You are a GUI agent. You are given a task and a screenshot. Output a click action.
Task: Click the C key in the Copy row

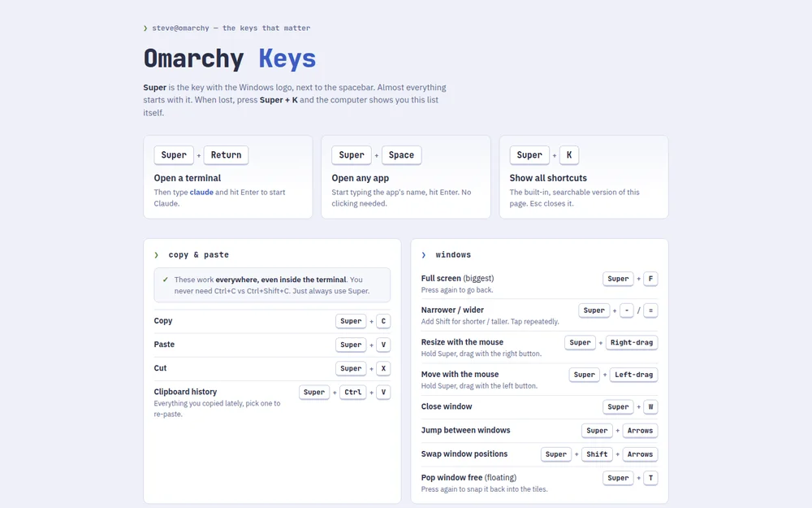coord(383,321)
